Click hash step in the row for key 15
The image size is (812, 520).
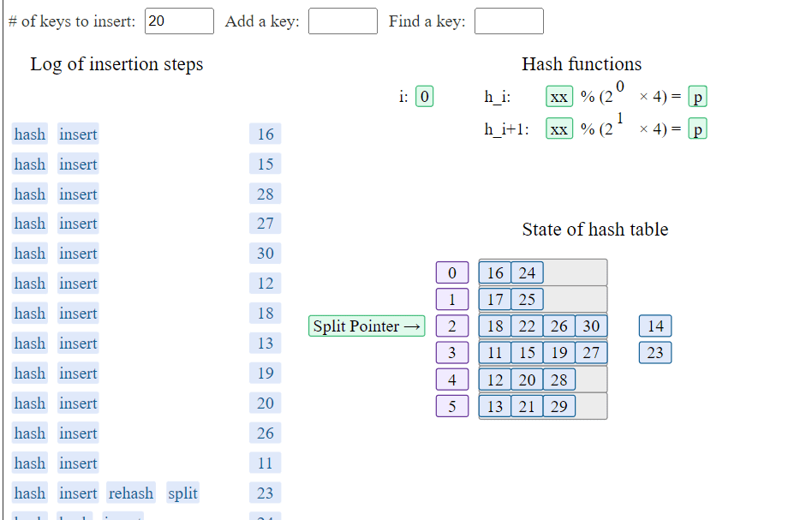(30, 164)
